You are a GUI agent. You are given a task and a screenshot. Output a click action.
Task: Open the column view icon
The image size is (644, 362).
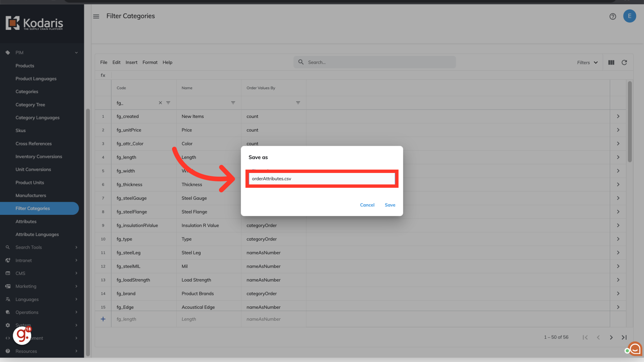point(611,62)
